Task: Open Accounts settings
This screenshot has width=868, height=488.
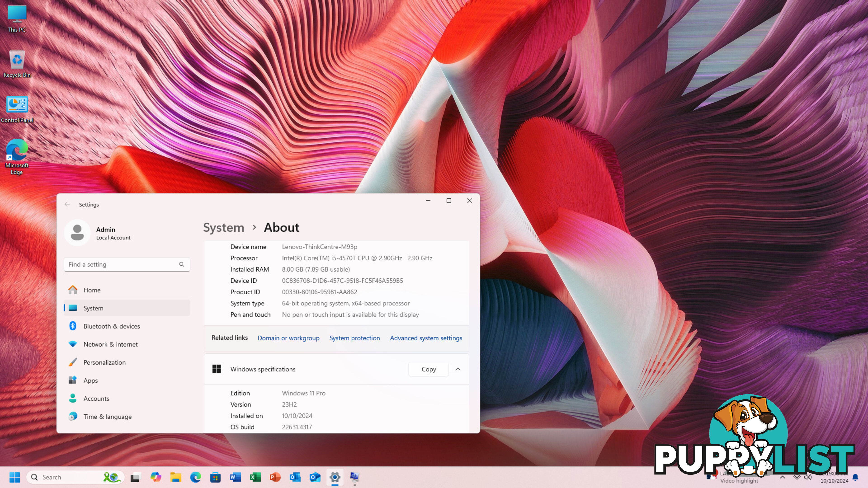Action: tap(127, 398)
